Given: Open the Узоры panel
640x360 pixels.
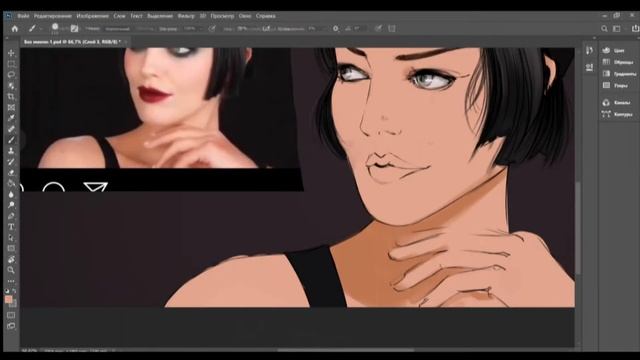Looking at the screenshot, I should coord(619,86).
